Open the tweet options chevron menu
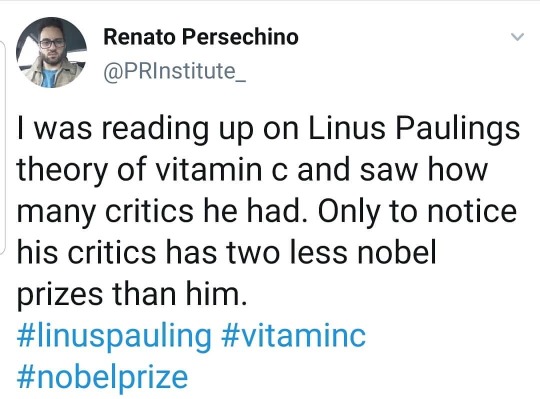 pos(517,37)
